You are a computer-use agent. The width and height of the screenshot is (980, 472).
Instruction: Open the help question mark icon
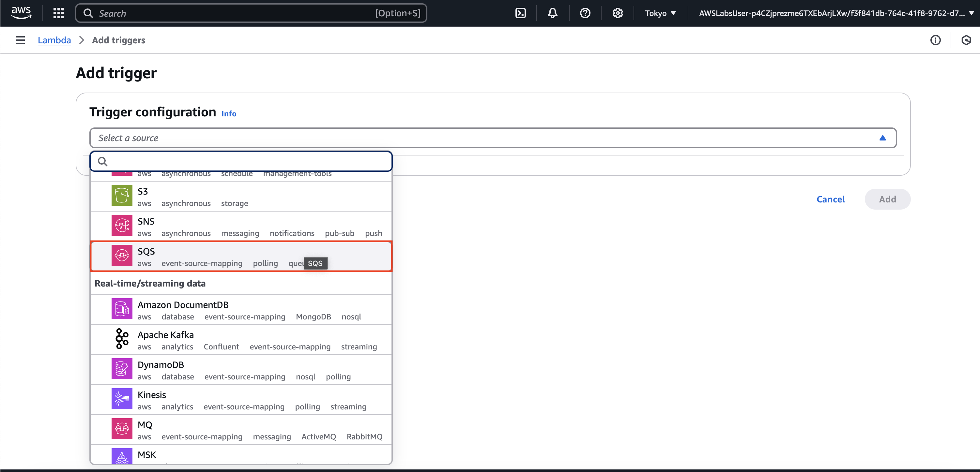pos(585,13)
